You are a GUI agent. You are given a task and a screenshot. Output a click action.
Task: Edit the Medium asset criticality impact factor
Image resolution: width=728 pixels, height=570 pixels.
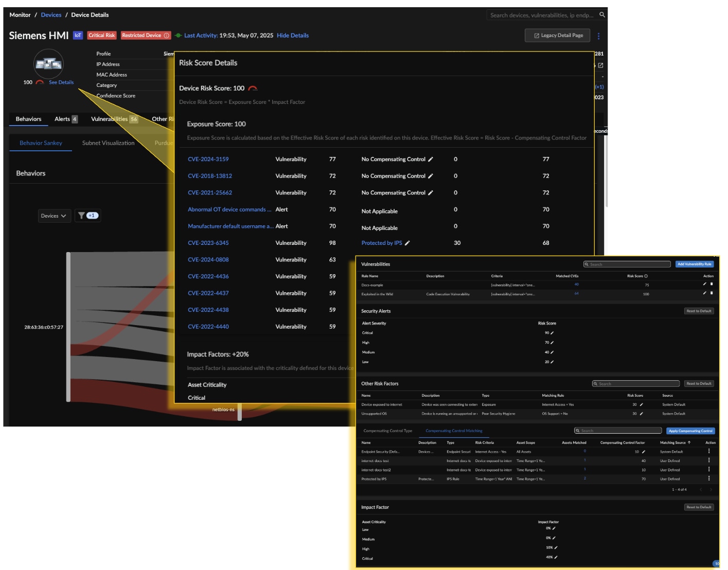pyautogui.click(x=554, y=538)
